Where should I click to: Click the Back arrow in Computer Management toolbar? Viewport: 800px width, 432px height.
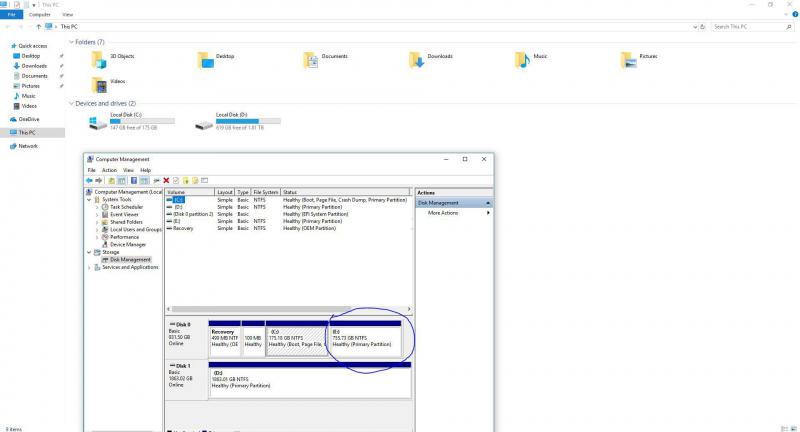[x=91, y=180]
